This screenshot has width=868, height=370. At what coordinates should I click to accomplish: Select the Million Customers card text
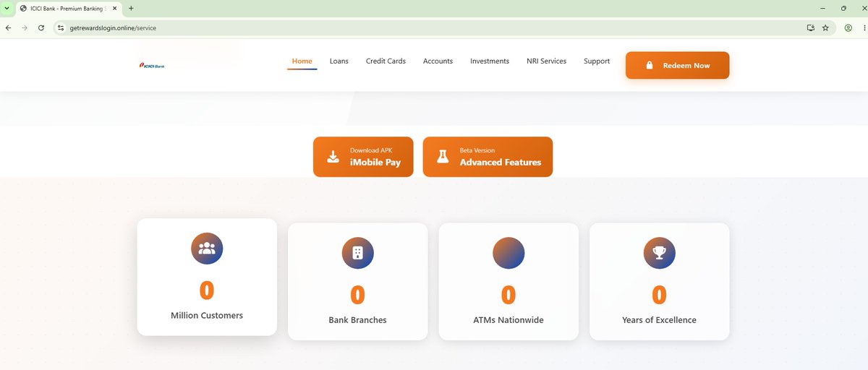click(x=207, y=315)
